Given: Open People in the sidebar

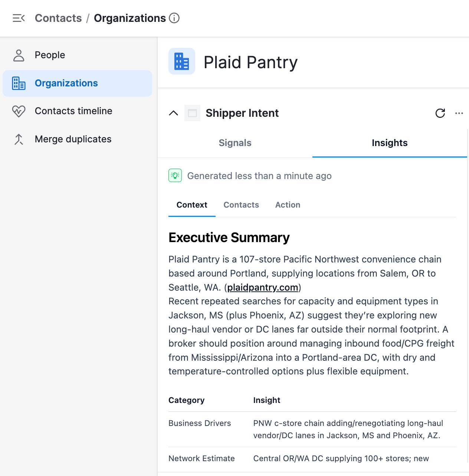Looking at the screenshot, I should pos(78,55).
